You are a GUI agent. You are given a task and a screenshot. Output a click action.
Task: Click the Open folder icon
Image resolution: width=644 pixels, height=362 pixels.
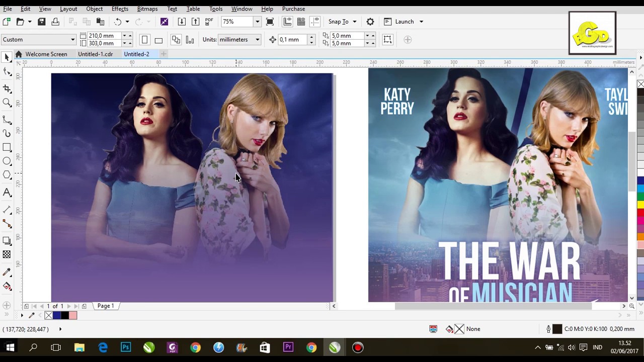20,22
